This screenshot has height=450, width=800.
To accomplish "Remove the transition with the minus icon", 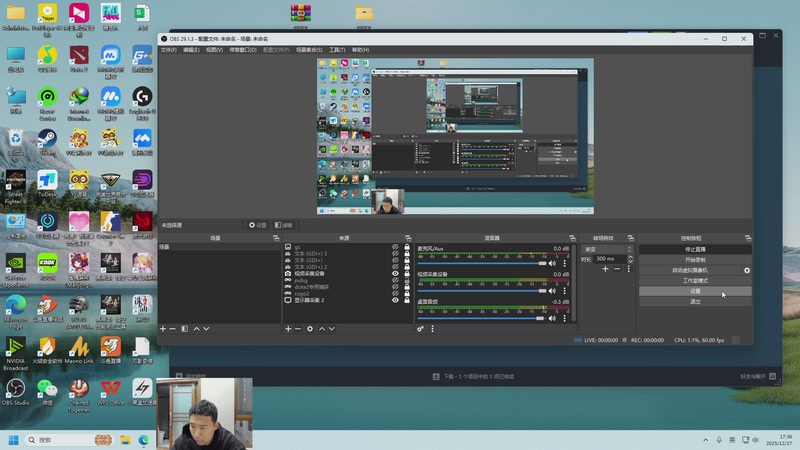I will (x=617, y=269).
